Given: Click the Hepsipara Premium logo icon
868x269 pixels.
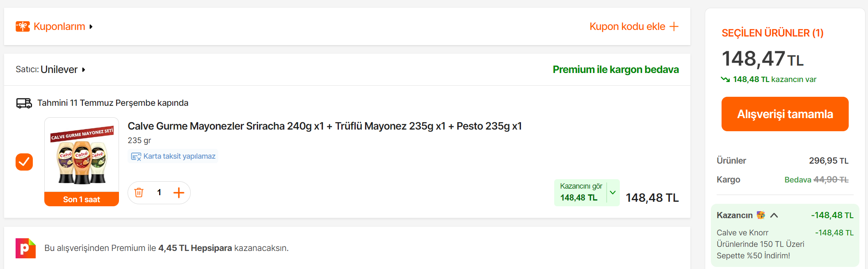Looking at the screenshot, I should [x=25, y=248].
